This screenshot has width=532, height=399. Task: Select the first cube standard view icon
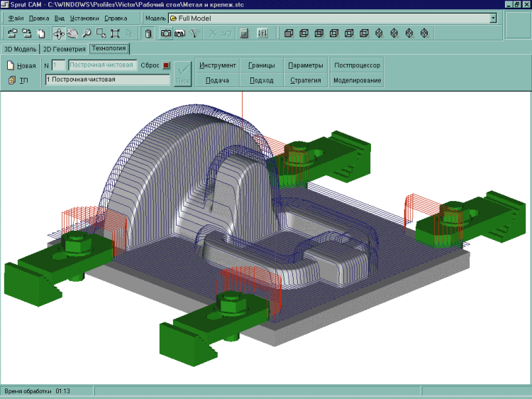pos(287,33)
